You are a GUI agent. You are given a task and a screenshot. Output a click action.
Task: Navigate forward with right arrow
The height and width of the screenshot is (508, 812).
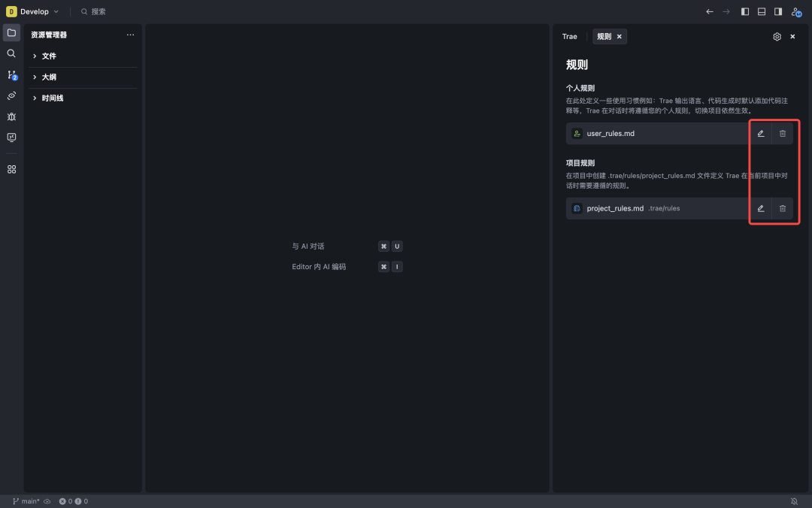tap(726, 11)
